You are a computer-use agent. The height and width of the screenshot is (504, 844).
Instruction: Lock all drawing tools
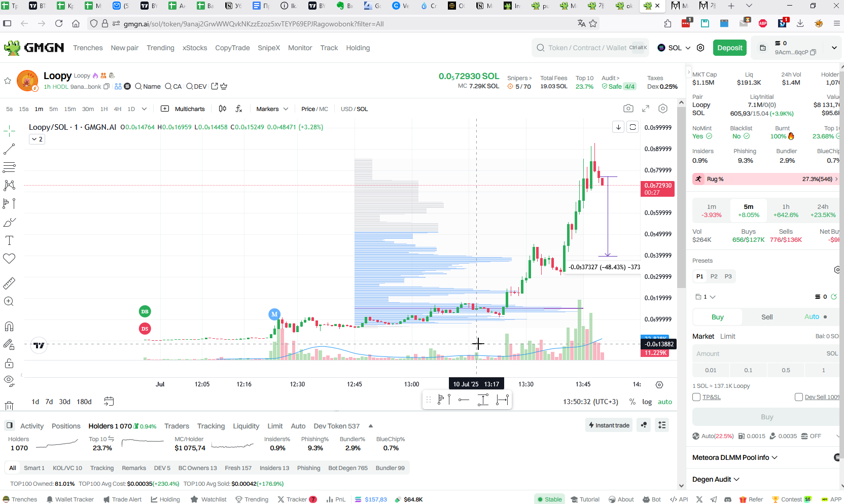9,363
